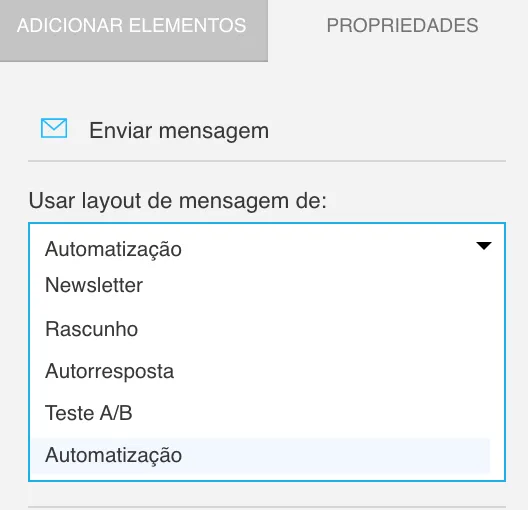528x510 pixels.
Task: Select the Newsletter layout option
Action: [x=94, y=285]
